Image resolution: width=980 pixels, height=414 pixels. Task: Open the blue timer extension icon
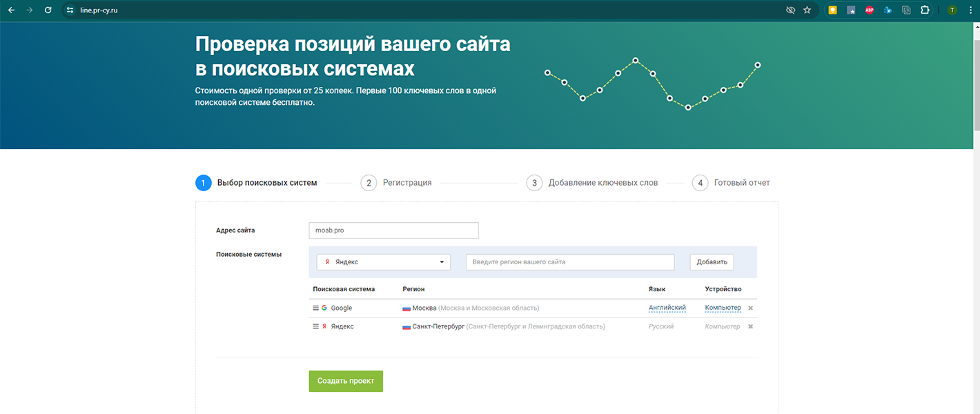[x=888, y=10]
